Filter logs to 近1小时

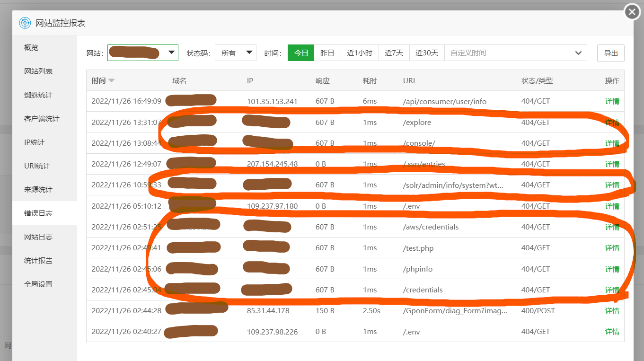pyautogui.click(x=360, y=53)
